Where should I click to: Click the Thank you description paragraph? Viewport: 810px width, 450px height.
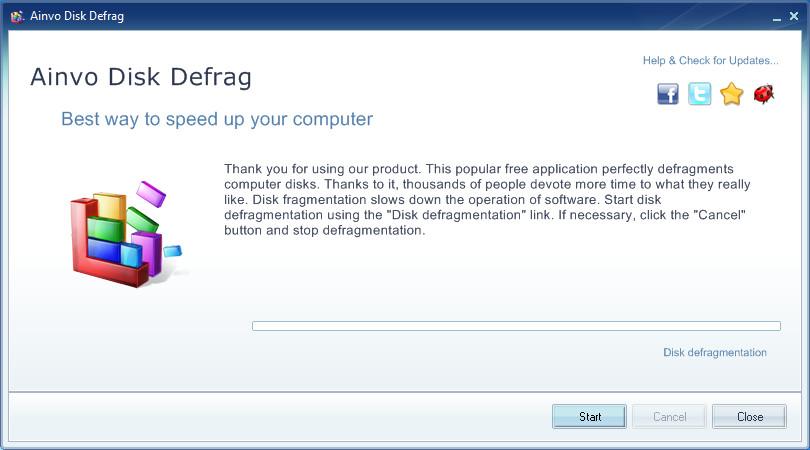487,199
